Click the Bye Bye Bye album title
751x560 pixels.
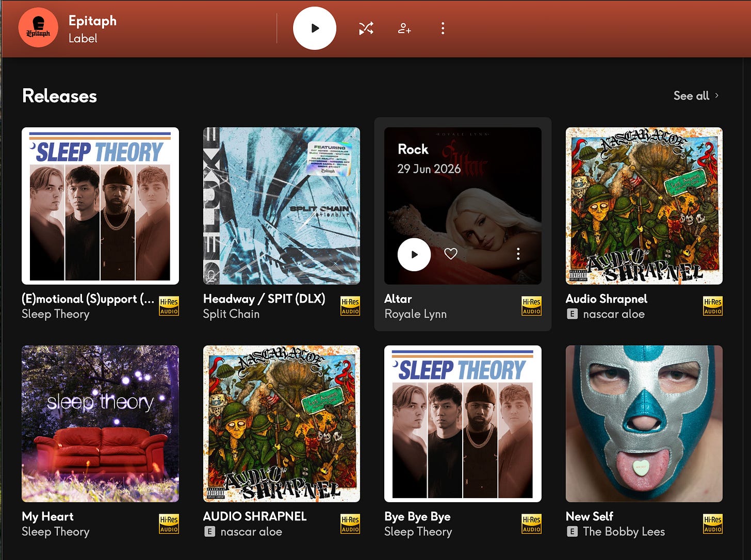tap(417, 517)
